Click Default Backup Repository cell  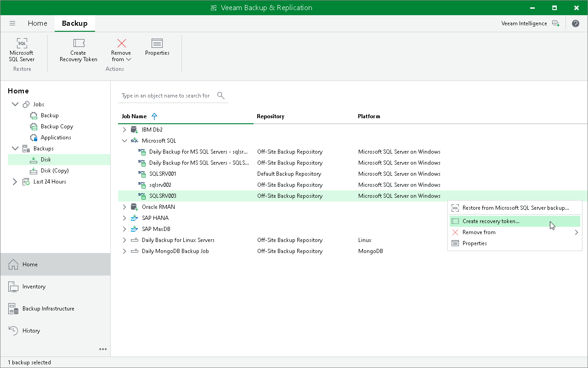[x=289, y=174]
